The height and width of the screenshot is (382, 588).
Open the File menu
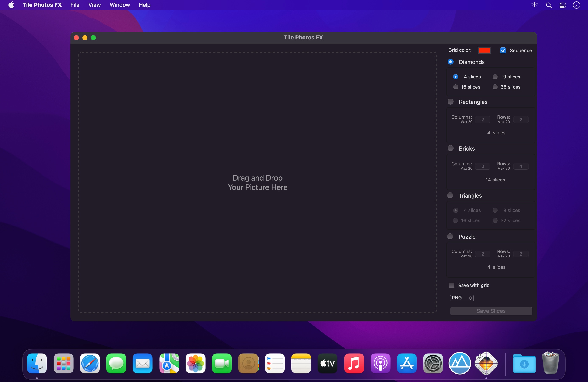click(75, 5)
